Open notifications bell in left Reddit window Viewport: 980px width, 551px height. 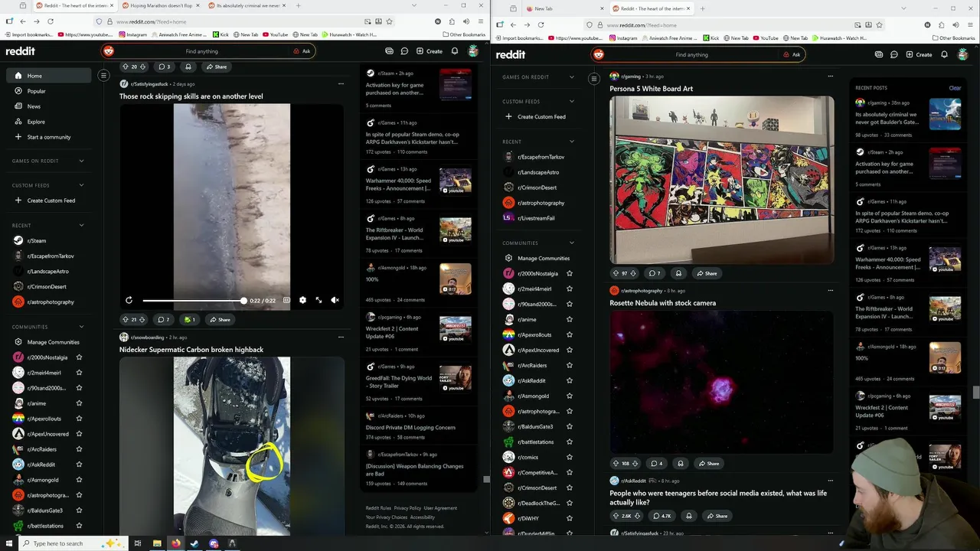pyautogui.click(x=455, y=51)
